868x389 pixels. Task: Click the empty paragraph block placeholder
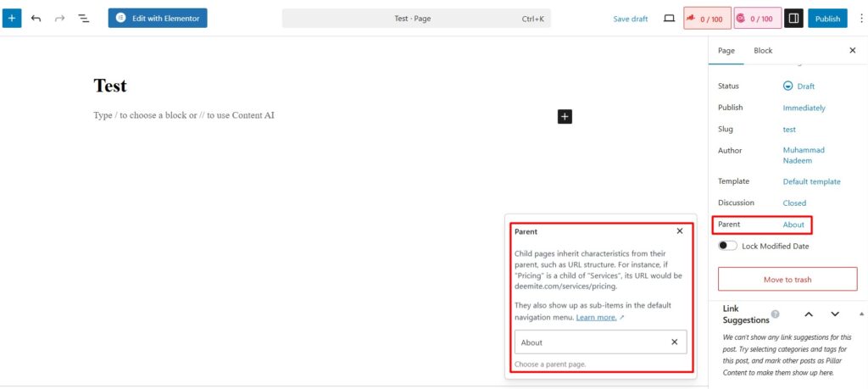click(x=184, y=115)
